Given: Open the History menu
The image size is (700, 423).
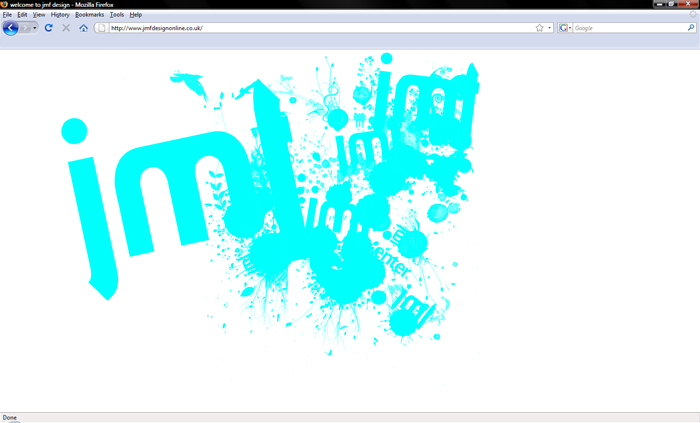Looking at the screenshot, I should pos(60,15).
